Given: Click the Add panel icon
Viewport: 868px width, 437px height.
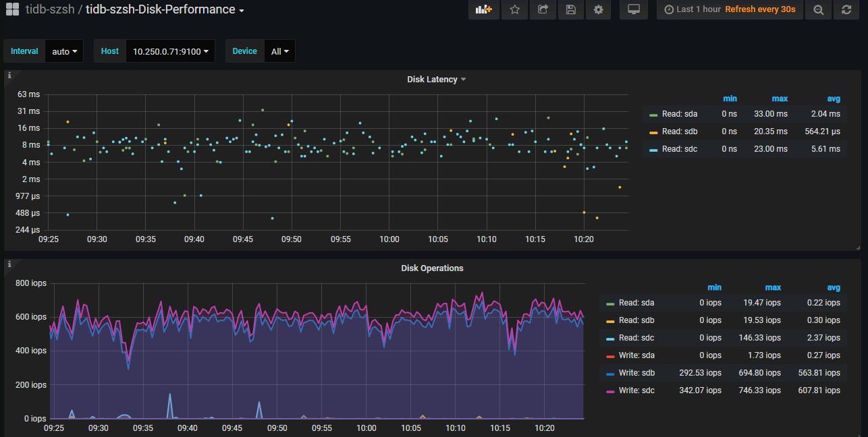Looking at the screenshot, I should [483, 9].
